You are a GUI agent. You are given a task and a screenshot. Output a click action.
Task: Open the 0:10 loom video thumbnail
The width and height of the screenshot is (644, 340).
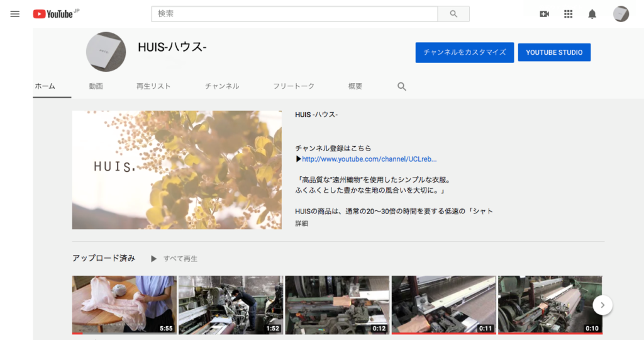[x=550, y=305]
